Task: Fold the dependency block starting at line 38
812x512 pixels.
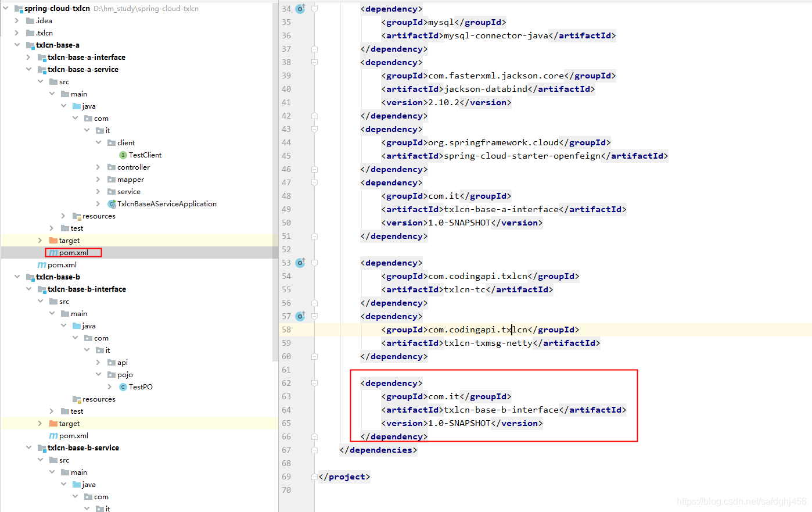Action: coord(314,62)
